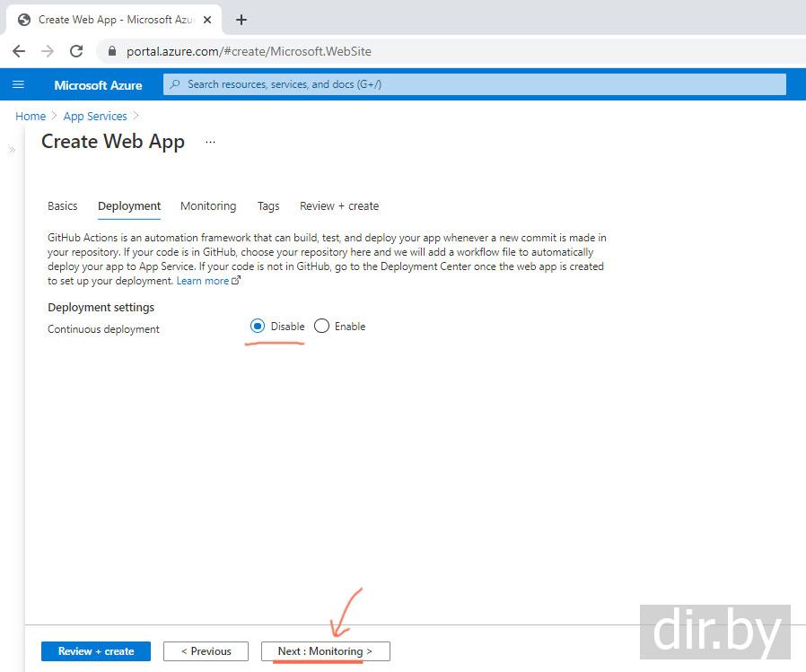Click the Review + create blue button
The height and width of the screenshot is (672, 806).
(96, 651)
